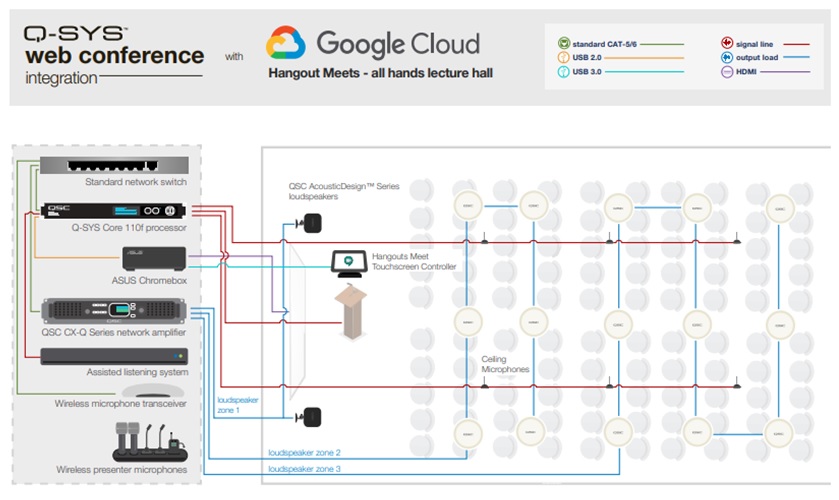Click the 'HDMI' legend label
839x500 pixels.
(746, 72)
